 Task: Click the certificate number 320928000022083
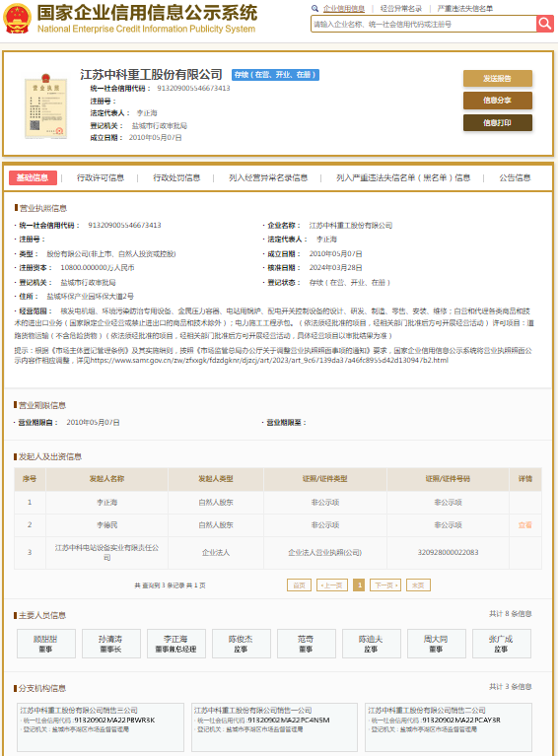(x=448, y=553)
